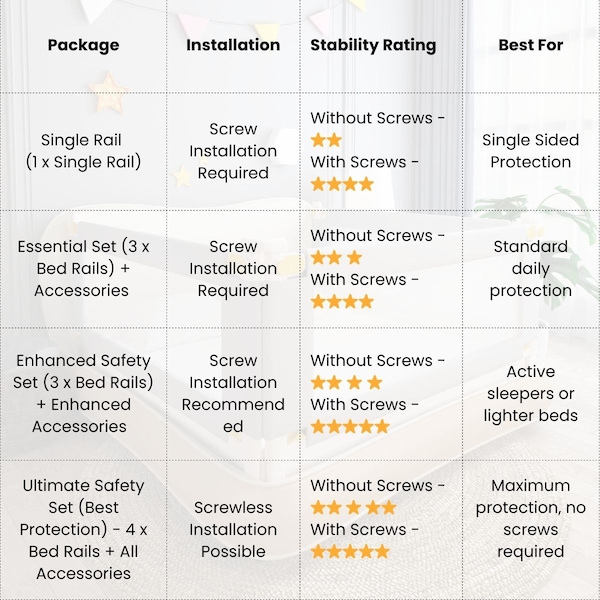The height and width of the screenshot is (600, 600).
Task: Click the Stability Rating column header
Action: click(373, 45)
